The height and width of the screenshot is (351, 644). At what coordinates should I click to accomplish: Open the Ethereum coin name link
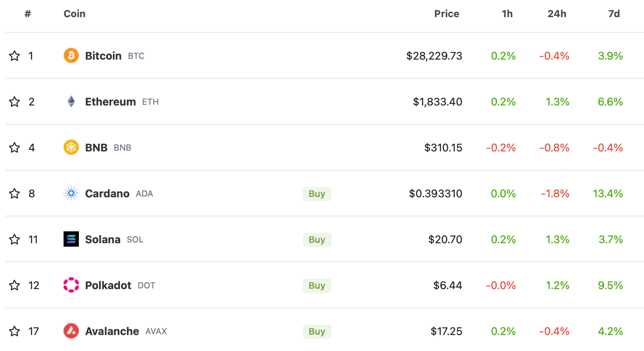click(x=110, y=102)
